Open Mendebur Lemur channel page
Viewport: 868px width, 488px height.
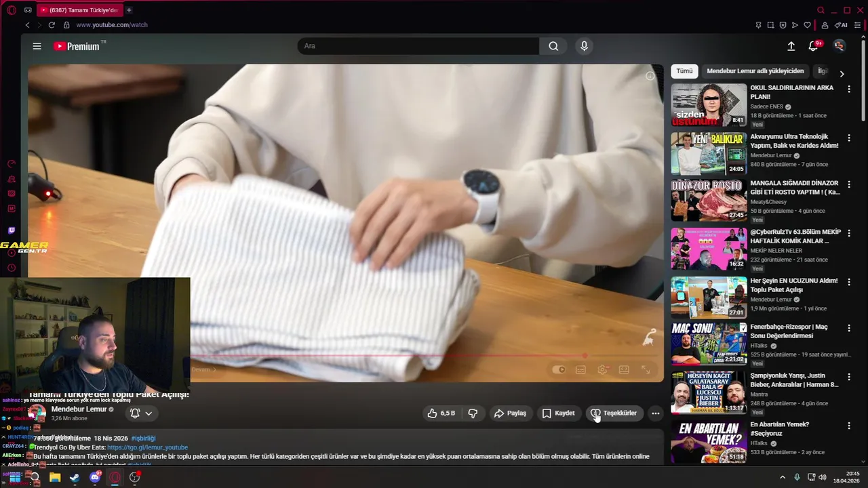pyautogui.click(x=79, y=409)
